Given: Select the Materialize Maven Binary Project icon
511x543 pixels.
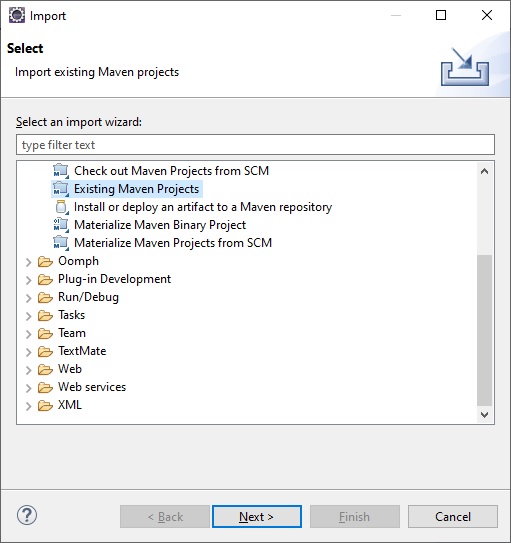Looking at the screenshot, I should (x=61, y=225).
